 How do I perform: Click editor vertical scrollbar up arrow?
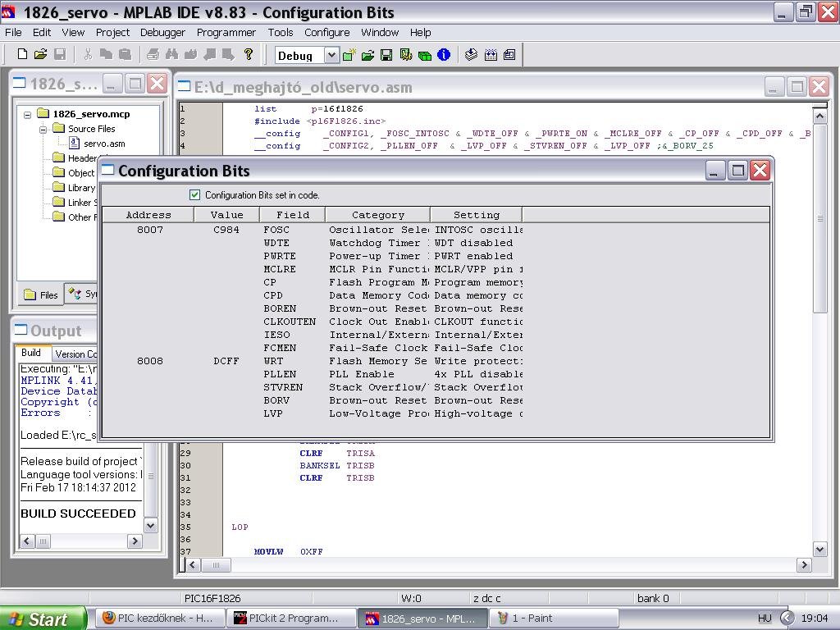[x=819, y=116]
